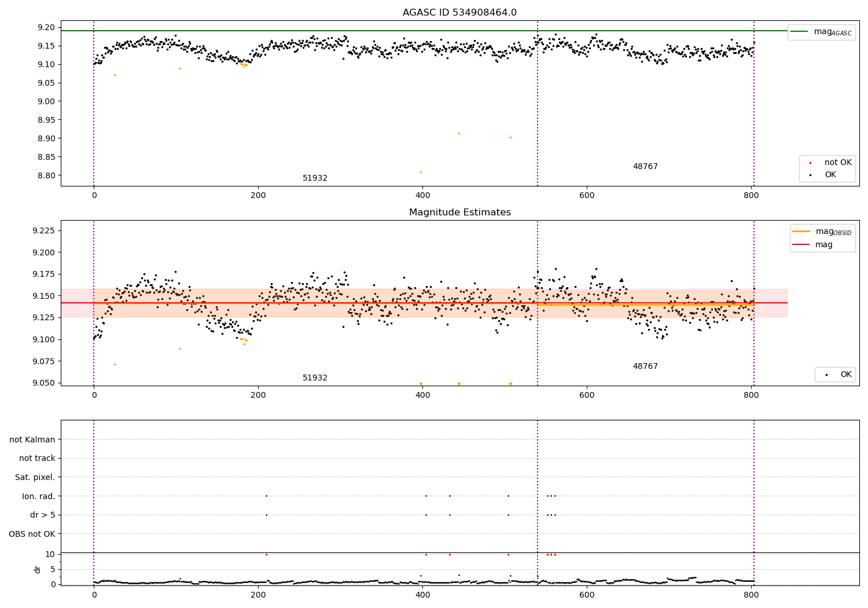
Task: Click the Magnitude Estimates subplot title
Action: (459, 213)
